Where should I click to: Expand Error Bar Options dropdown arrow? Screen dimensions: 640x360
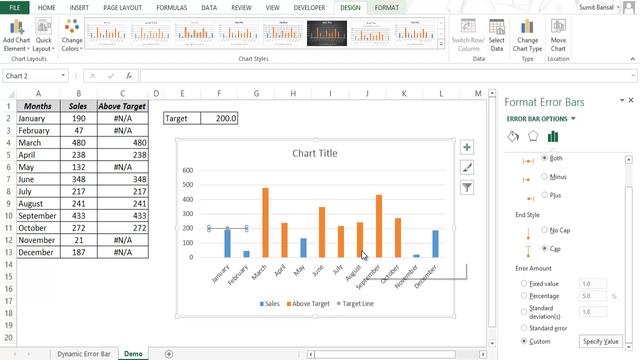[x=573, y=119]
